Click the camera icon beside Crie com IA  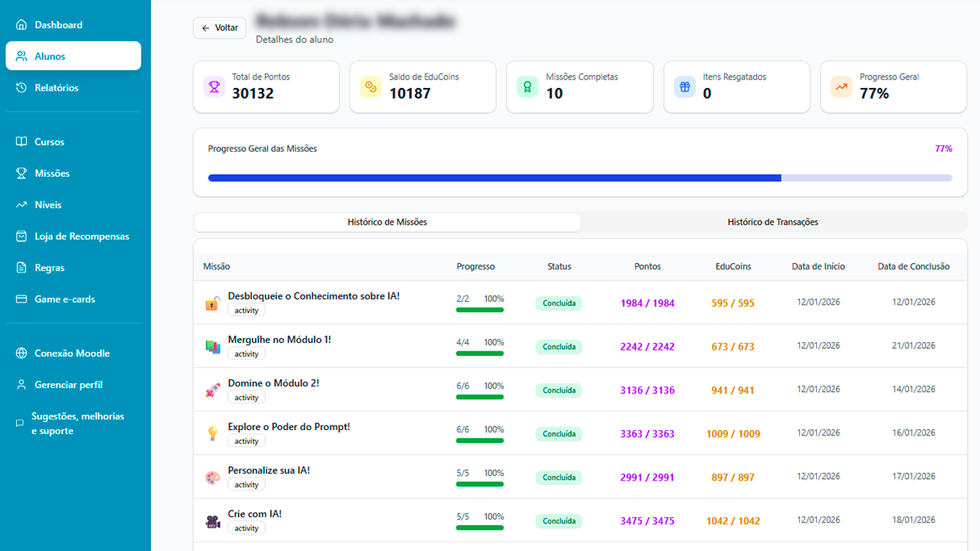click(213, 521)
